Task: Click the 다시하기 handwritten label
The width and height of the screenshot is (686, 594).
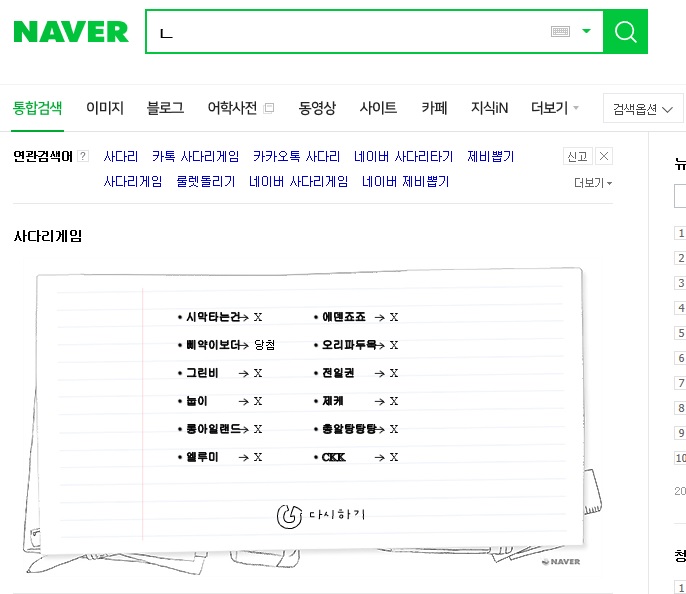Action: [x=337, y=514]
